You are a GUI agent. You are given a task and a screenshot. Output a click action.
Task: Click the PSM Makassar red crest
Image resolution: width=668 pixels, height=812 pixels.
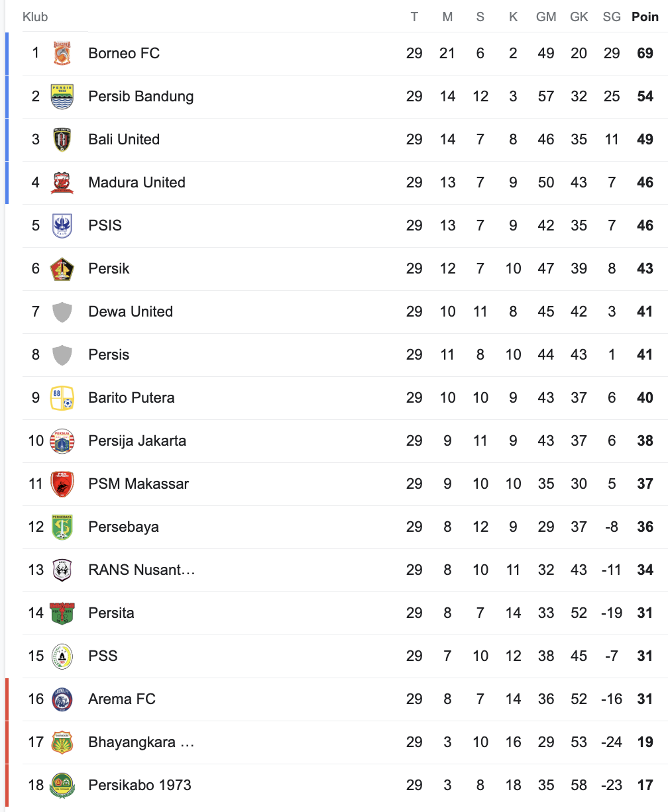[x=62, y=483]
